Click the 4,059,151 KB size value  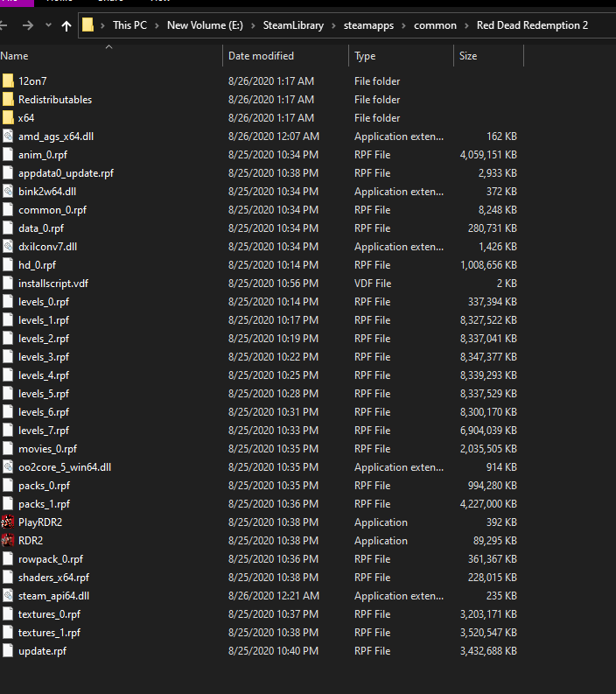(488, 155)
